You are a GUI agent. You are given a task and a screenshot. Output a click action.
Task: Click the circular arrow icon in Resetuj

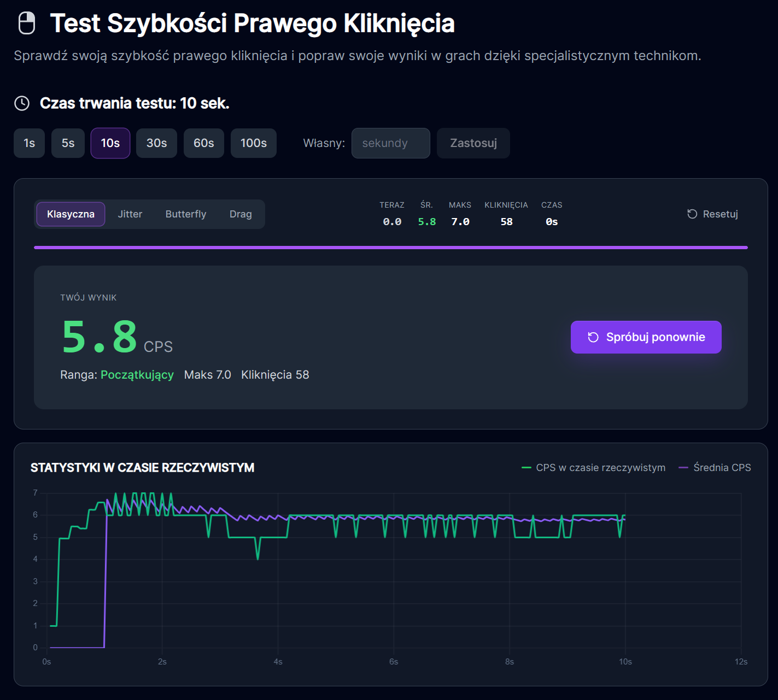(x=692, y=214)
